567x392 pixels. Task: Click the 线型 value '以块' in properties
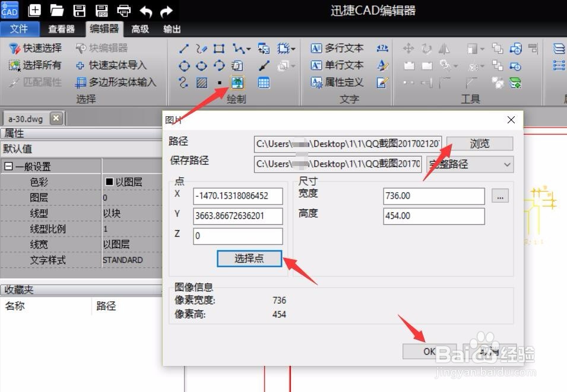click(112, 213)
